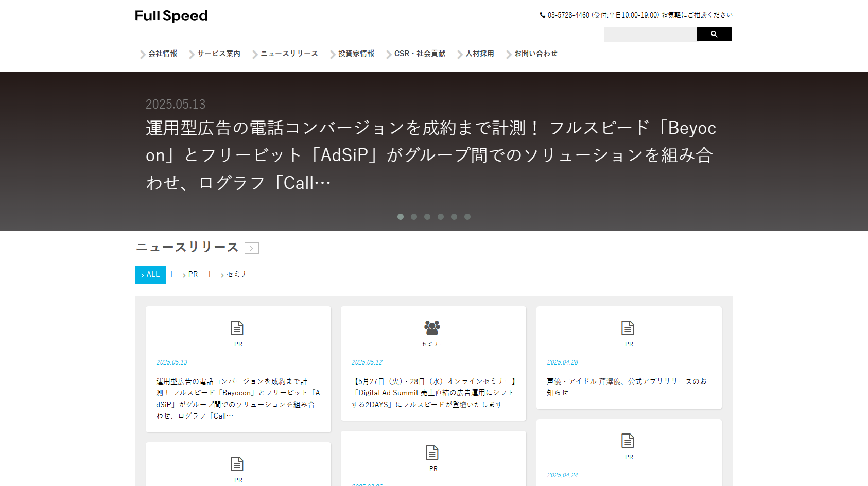Viewport: 868px width, 486px height.
Task: Open the 投資家情報 menu
Action: click(x=356, y=54)
